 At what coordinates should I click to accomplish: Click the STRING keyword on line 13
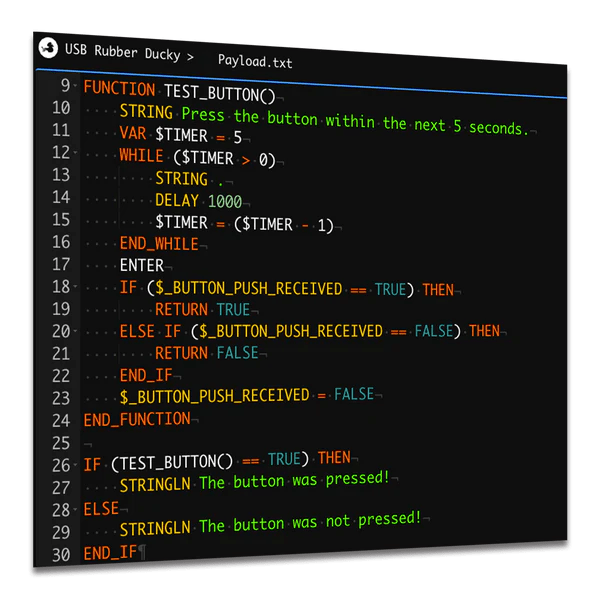click(181, 179)
